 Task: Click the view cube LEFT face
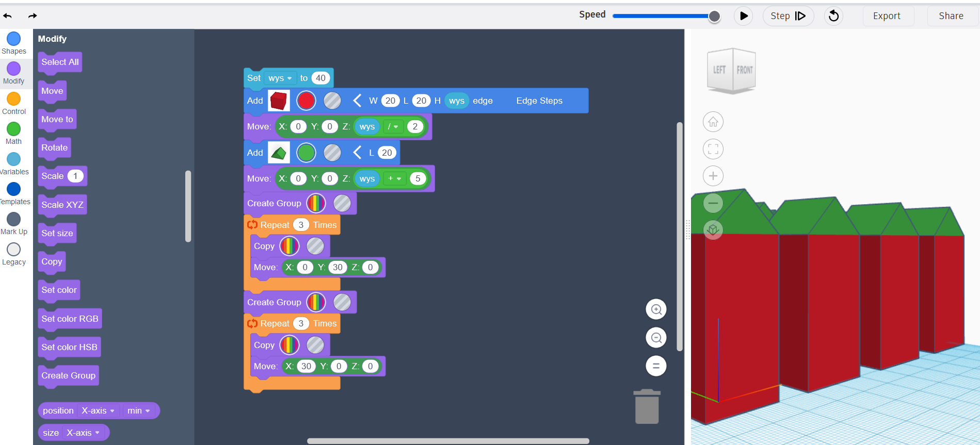click(720, 70)
